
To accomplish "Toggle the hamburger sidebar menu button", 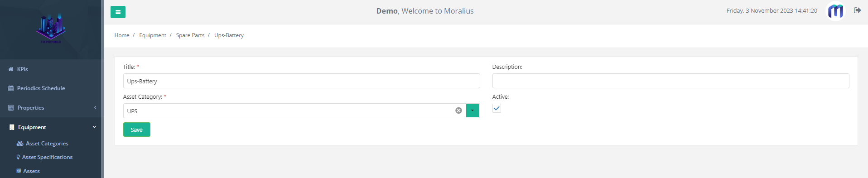I will pyautogui.click(x=118, y=12).
